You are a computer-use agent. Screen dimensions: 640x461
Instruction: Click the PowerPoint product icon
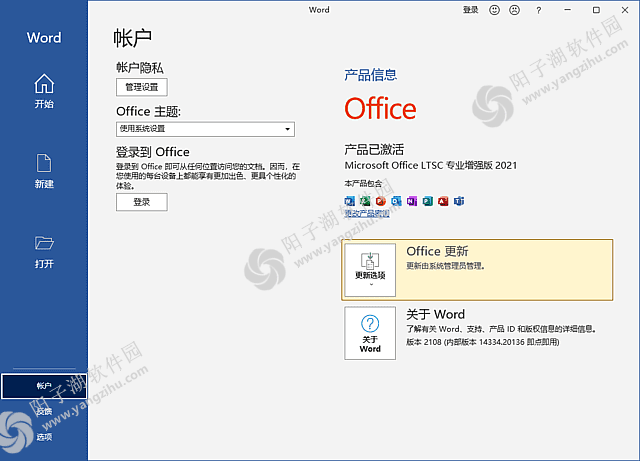click(x=380, y=201)
